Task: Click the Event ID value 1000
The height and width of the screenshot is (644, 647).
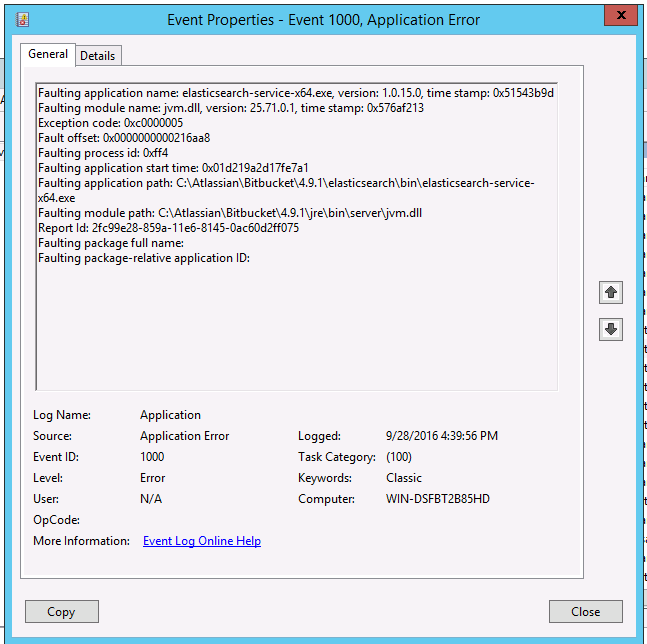Action: (x=152, y=457)
